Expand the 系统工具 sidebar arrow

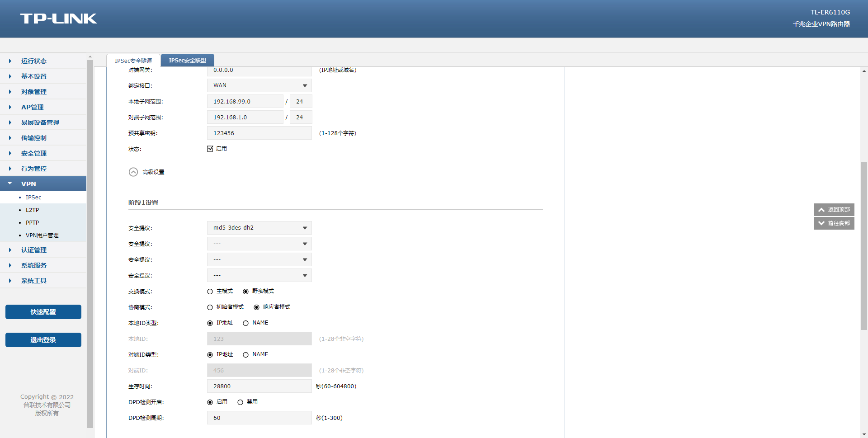[x=10, y=281]
